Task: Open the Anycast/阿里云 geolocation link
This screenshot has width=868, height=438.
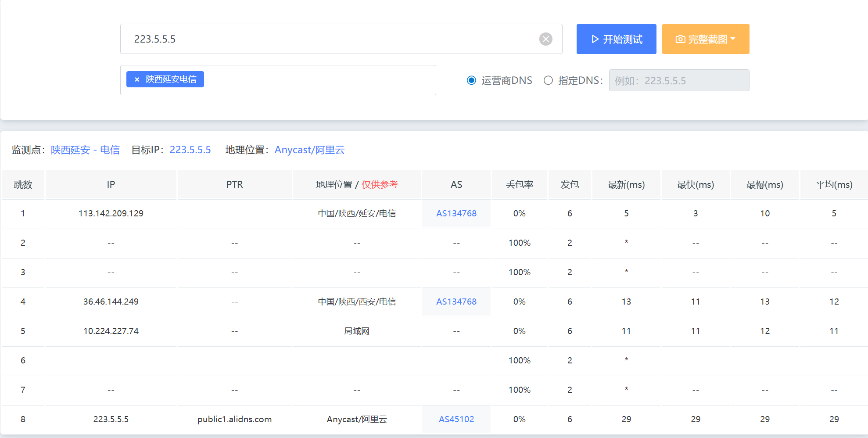Action: tap(310, 150)
